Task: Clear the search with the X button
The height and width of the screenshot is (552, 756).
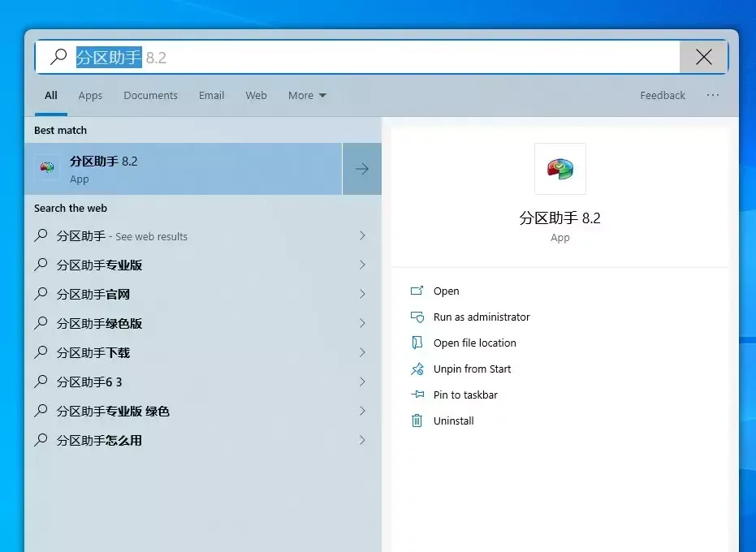Action: tap(703, 57)
